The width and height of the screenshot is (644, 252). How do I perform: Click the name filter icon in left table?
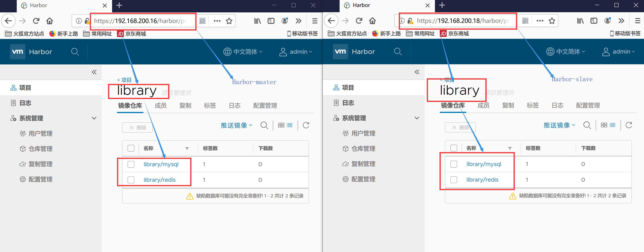pos(187,149)
